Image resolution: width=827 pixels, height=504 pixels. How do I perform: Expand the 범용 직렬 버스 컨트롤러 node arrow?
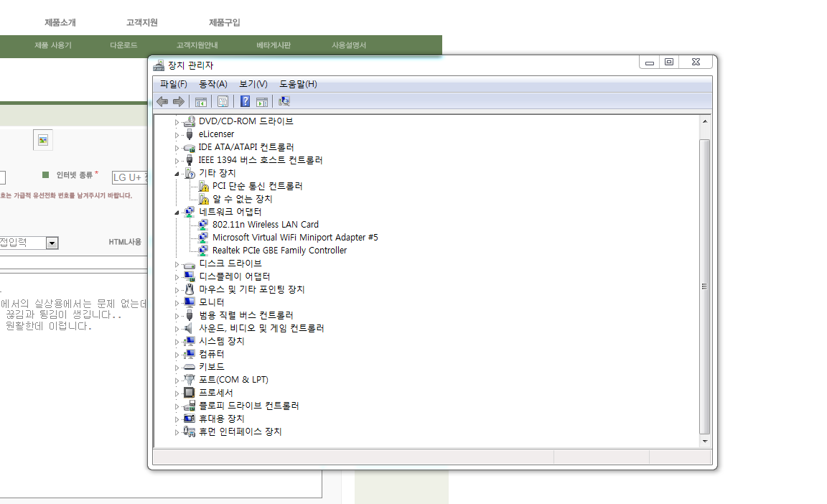click(x=177, y=316)
